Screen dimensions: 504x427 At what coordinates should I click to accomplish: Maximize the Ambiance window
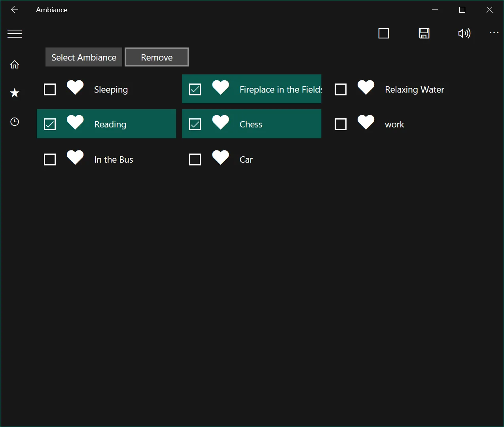click(462, 9)
